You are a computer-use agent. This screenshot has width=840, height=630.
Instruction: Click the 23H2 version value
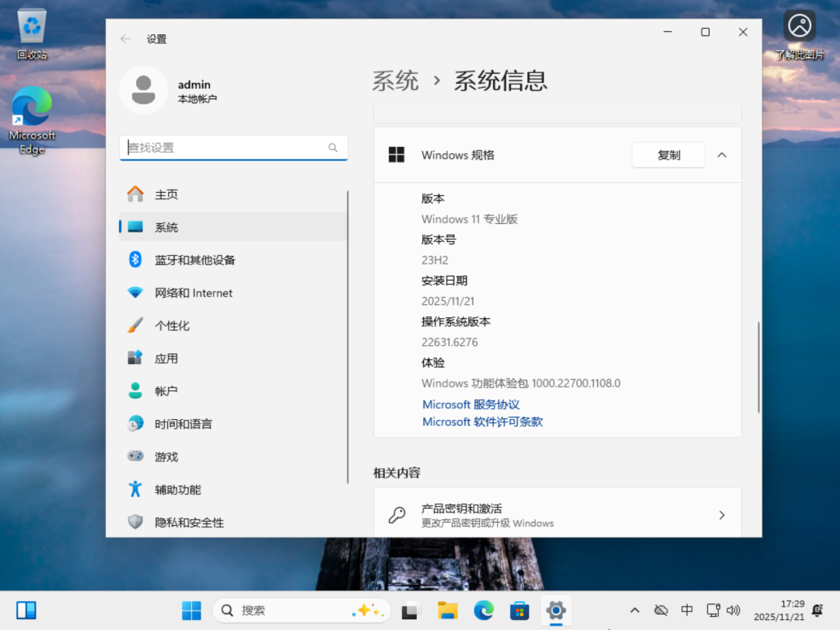[x=435, y=260]
